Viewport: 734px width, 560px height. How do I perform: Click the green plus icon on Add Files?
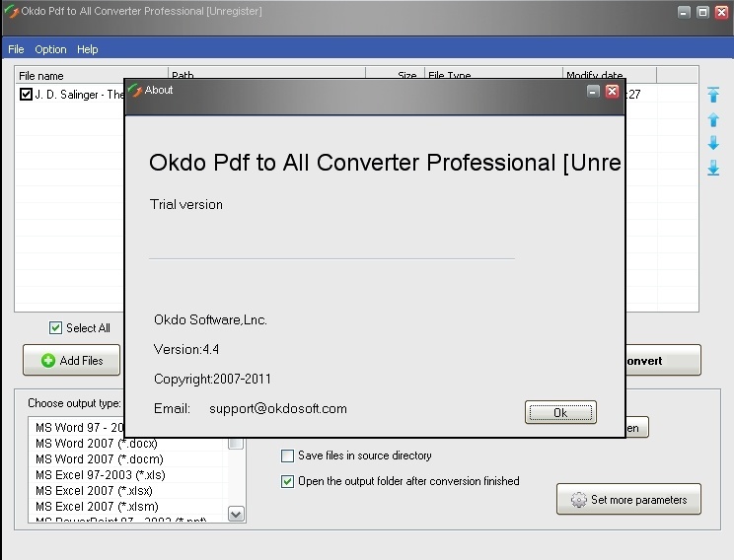[x=48, y=360]
